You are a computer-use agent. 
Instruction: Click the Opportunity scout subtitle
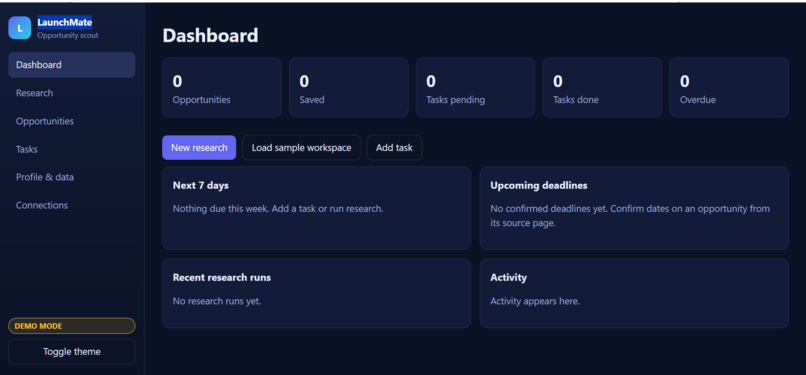(68, 35)
